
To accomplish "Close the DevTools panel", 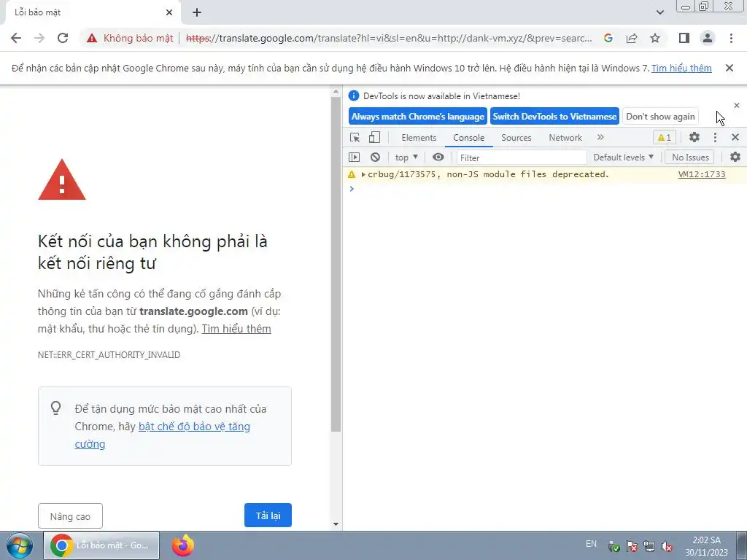I will point(735,138).
